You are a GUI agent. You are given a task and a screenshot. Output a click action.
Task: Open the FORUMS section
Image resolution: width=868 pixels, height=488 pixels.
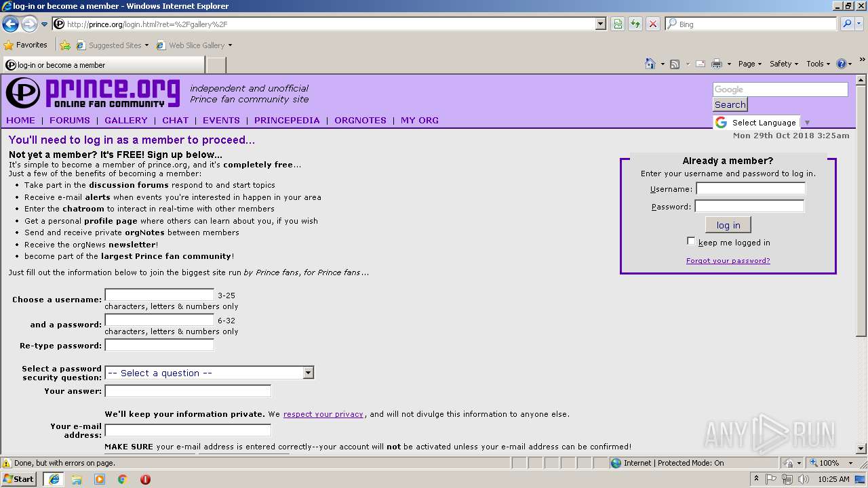(69, 120)
